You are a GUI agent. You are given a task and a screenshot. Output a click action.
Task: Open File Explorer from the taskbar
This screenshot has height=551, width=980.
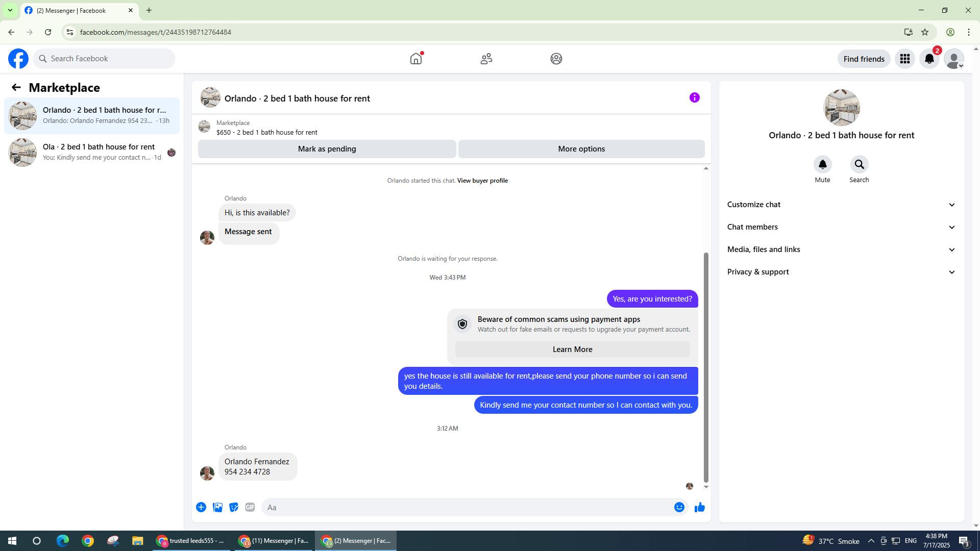click(x=137, y=541)
